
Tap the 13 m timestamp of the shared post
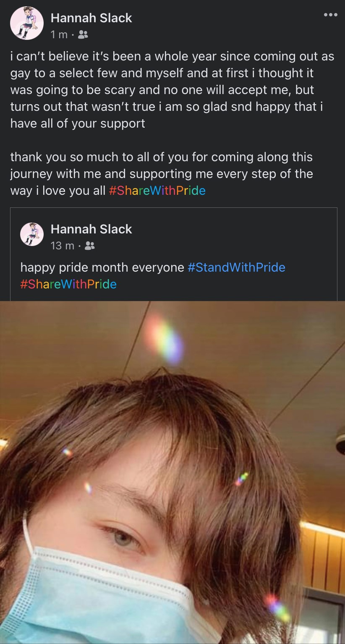(62, 246)
